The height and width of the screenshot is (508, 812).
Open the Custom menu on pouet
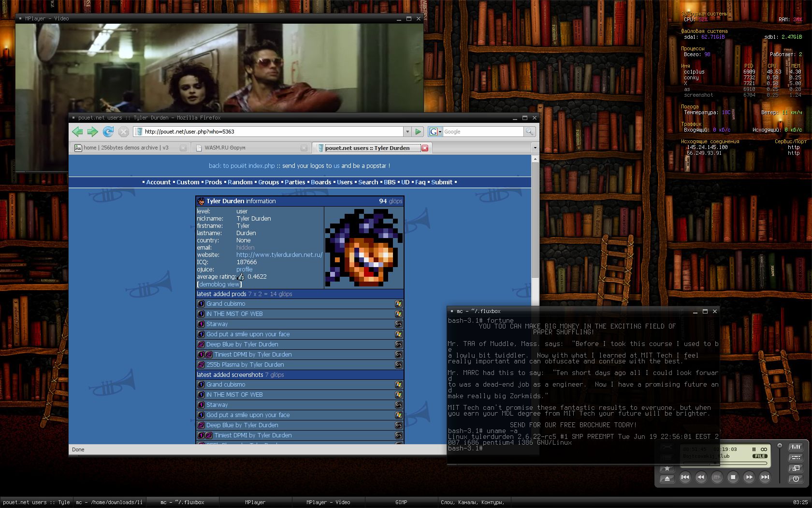tap(188, 182)
